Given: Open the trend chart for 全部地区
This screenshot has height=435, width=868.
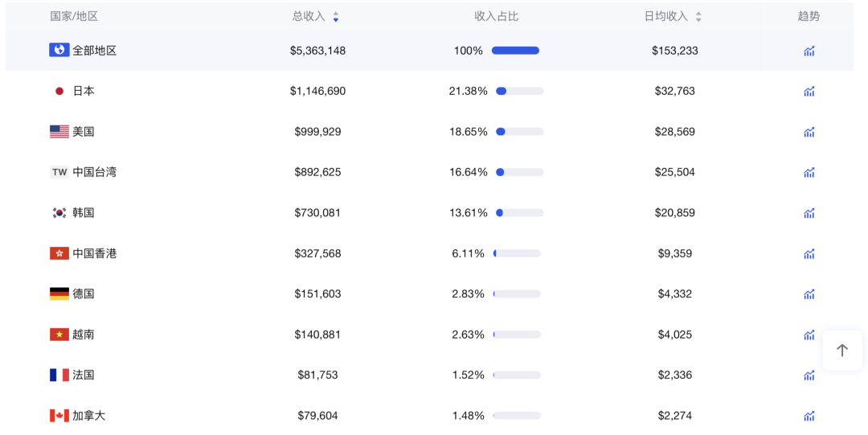Looking at the screenshot, I should [x=809, y=51].
